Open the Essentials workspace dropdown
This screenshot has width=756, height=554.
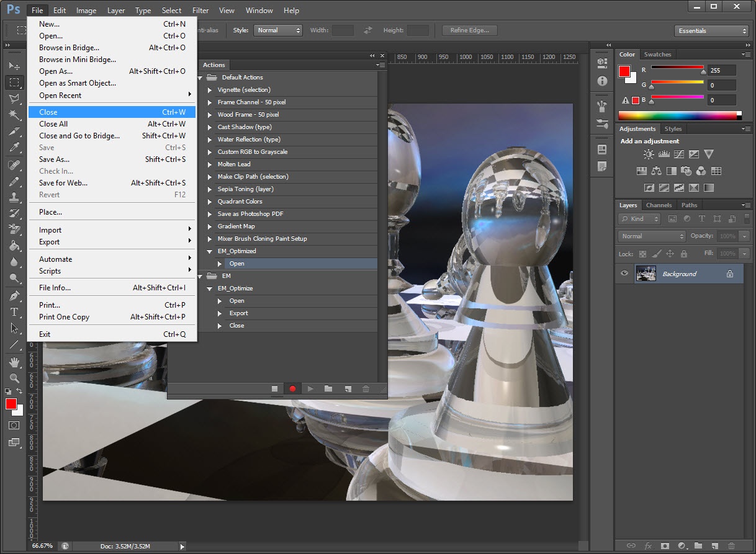(712, 30)
